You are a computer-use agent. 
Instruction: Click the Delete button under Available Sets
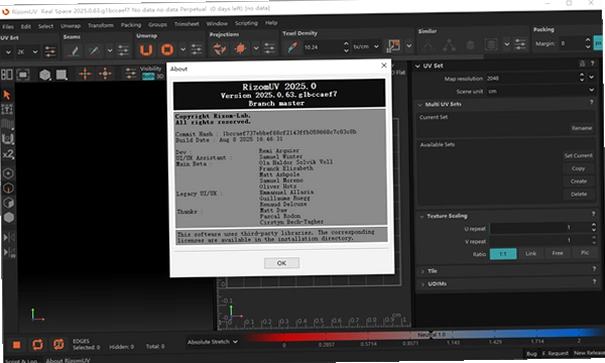[x=579, y=194]
